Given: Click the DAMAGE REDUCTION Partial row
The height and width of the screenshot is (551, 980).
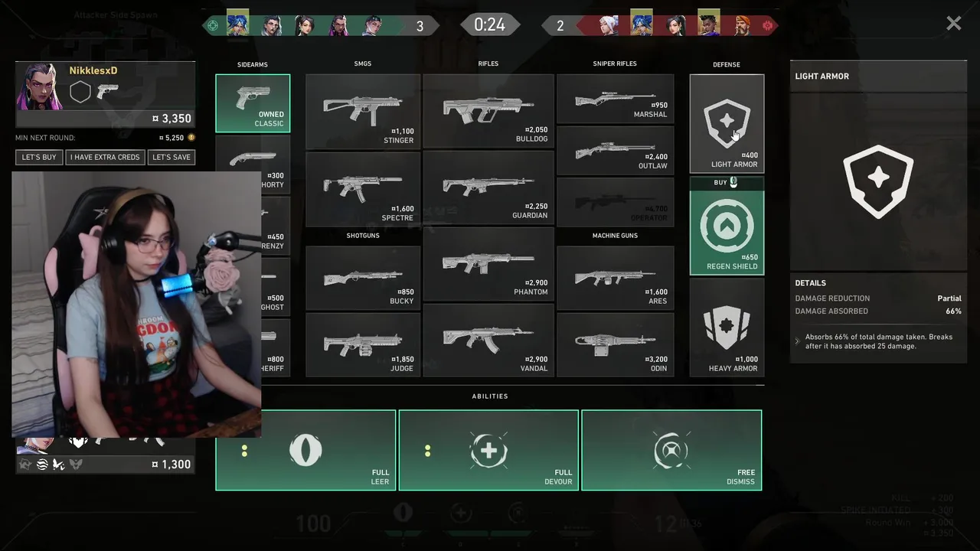Looking at the screenshot, I should [878, 298].
